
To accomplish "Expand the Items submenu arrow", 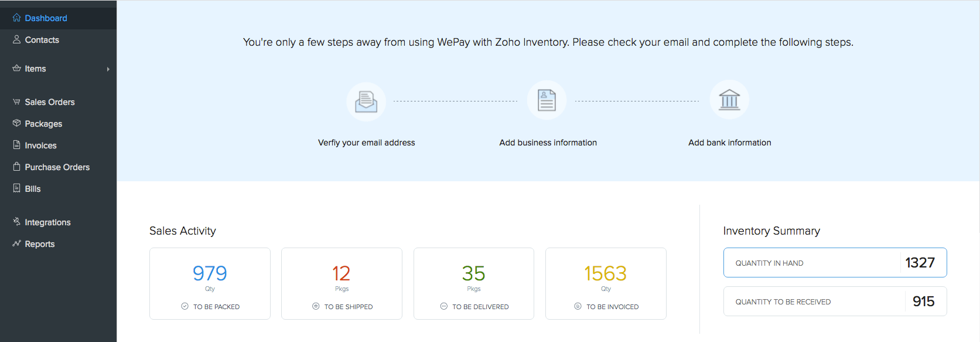I will (108, 69).
